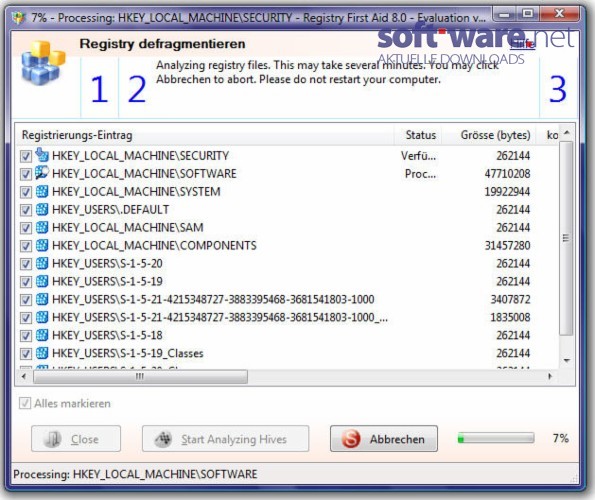Select the HKEY_USERS\S-1-5-19 row text
595x500 pixels.
pyautogui.click(x=107, y=281)
